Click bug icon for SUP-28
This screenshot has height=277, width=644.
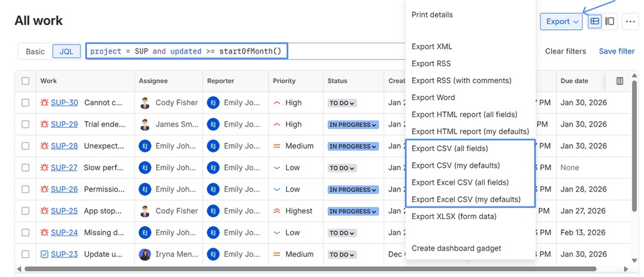tap(44, 146)
